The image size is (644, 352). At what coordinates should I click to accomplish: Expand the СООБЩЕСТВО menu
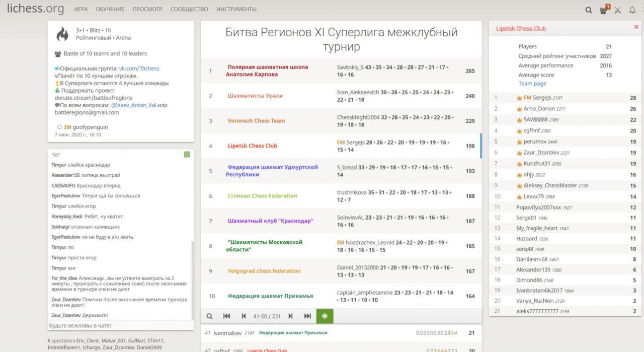pyautogui.click(x=189, y=9)
